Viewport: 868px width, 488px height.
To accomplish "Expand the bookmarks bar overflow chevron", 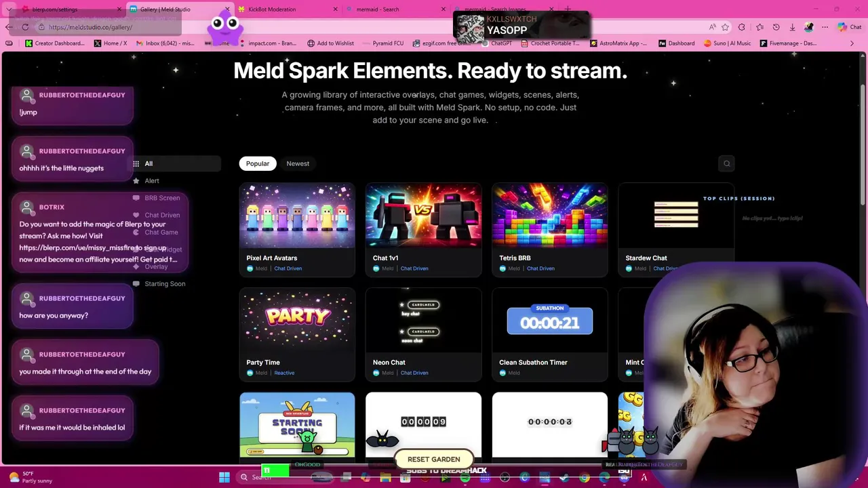I will pos(852,43).
